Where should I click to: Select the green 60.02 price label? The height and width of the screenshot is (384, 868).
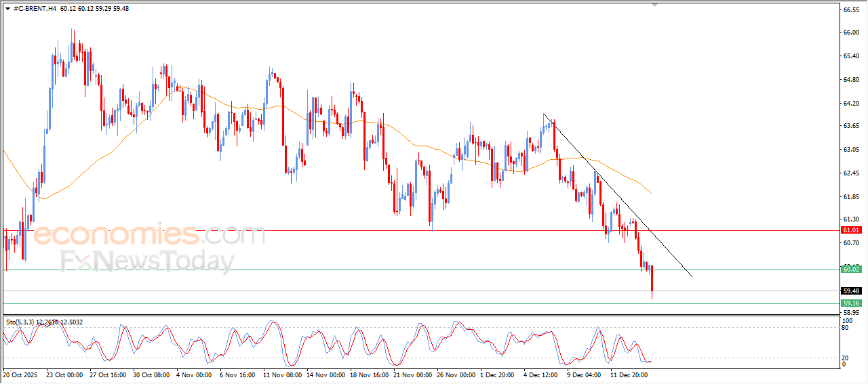850,270
